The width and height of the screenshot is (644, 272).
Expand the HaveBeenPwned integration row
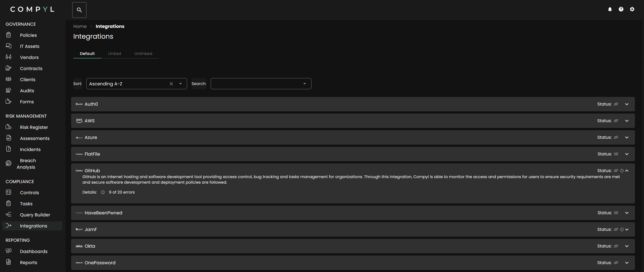tap(627, 213)
